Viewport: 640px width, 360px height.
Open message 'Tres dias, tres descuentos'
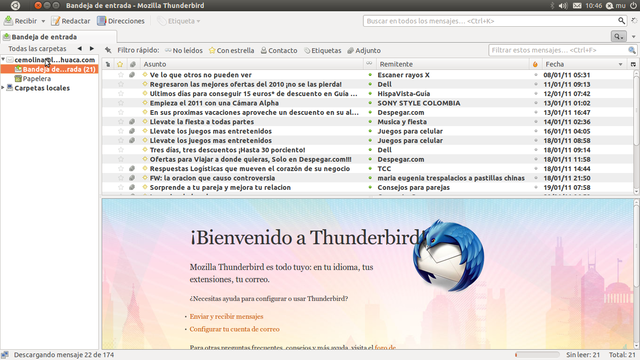coord(227,150)
